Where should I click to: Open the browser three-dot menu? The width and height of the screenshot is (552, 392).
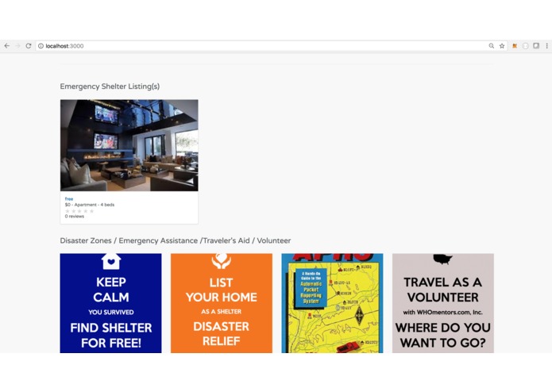(546, 46)
